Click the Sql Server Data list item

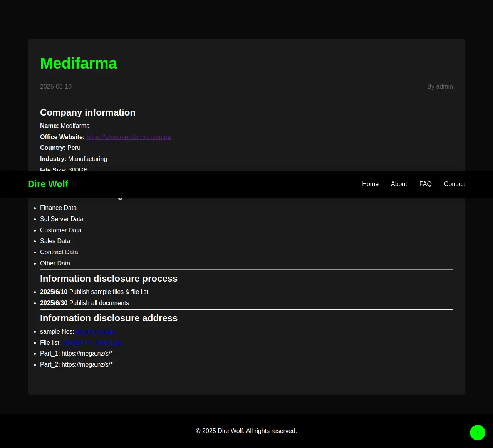[x=62, y=219]
